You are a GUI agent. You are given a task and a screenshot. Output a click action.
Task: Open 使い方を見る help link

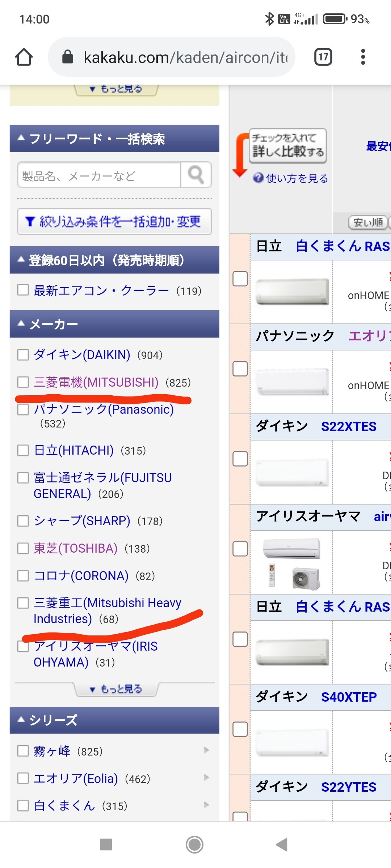click(297, 178)
